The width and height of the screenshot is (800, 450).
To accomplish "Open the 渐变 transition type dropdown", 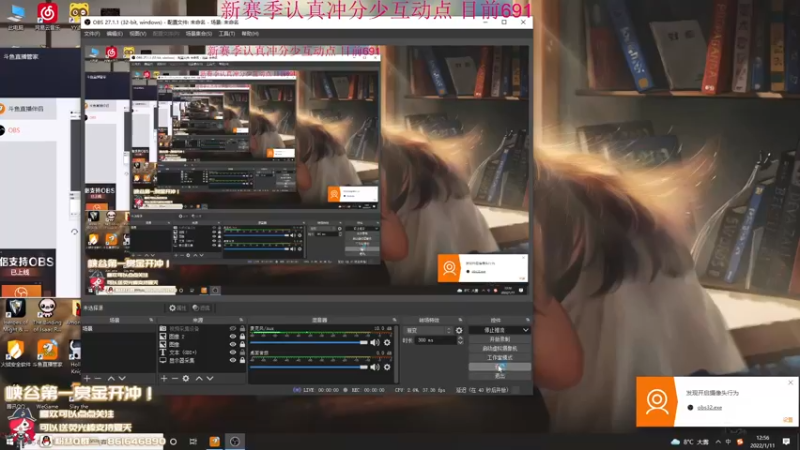I will click(x=428, y=331).
